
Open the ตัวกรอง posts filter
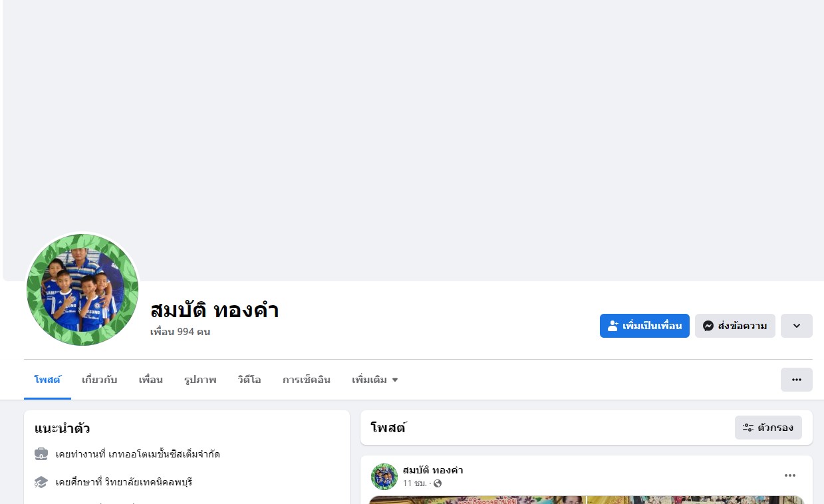tap(768, 428)
